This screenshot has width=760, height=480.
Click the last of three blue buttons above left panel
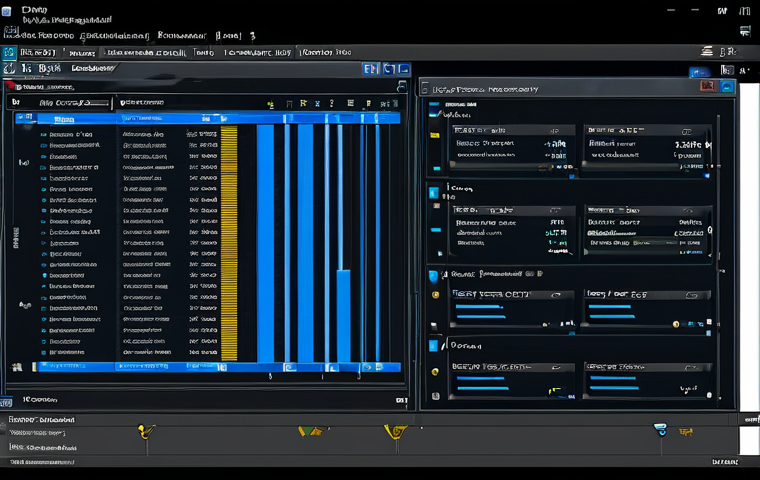click(x=404, y=69)
